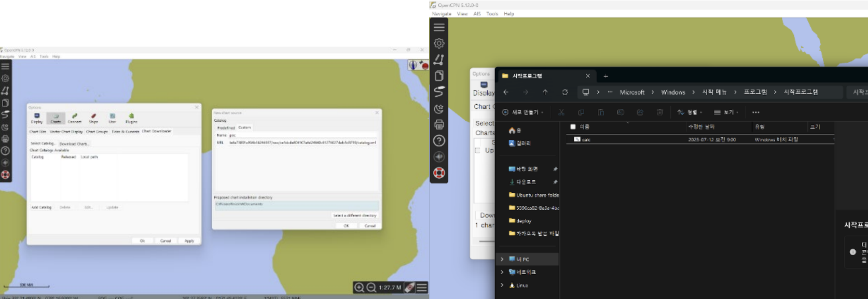Image resolution: width=868 pixels, height=299 pixels.
Task: Expand hidden breadcrumb path with the ellipsis
Action: tap(610, 92)
